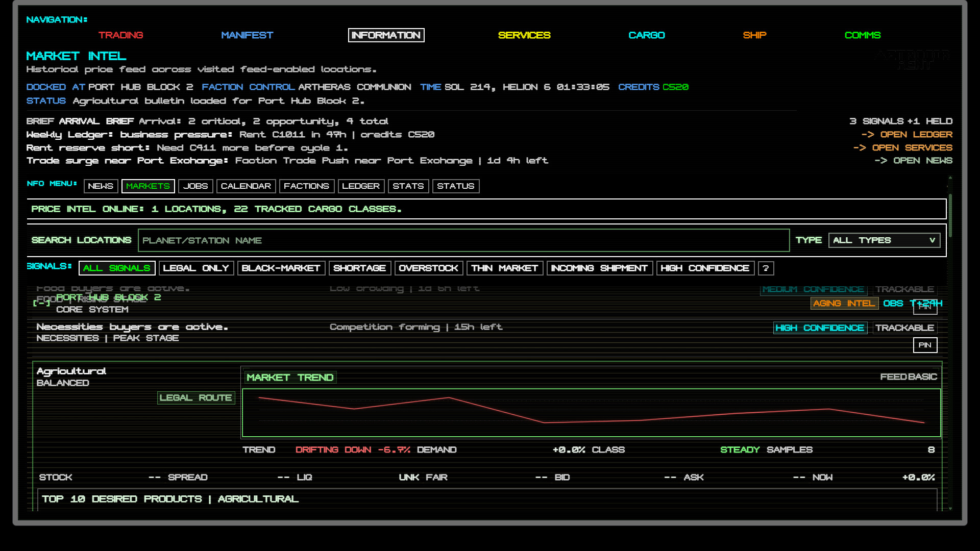Click the HIGH CONFIDENCE badge on Necessities

tap(820, 328)
